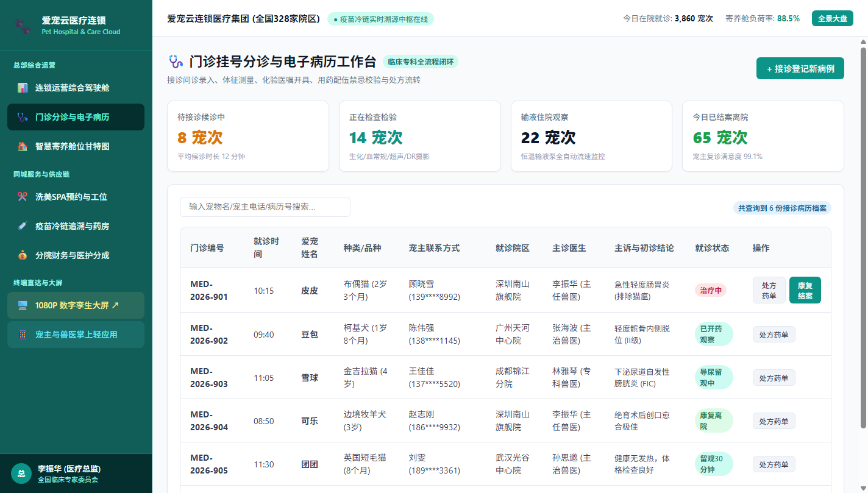This screenshot has height=493, width=868.
Task: Click the 待接诊候诊中 8 宠次 card
Action: [248, 137]
